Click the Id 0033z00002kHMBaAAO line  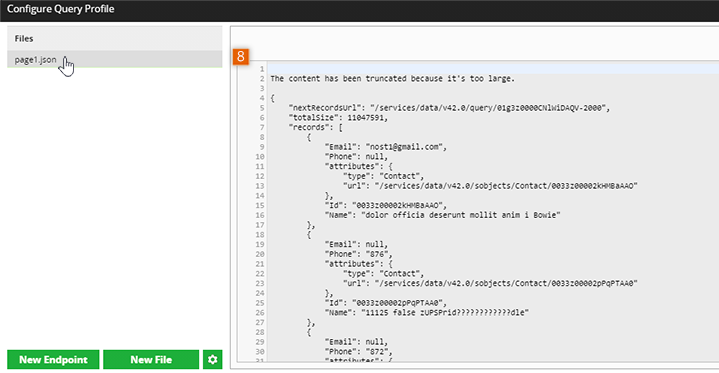coord(386,205)
